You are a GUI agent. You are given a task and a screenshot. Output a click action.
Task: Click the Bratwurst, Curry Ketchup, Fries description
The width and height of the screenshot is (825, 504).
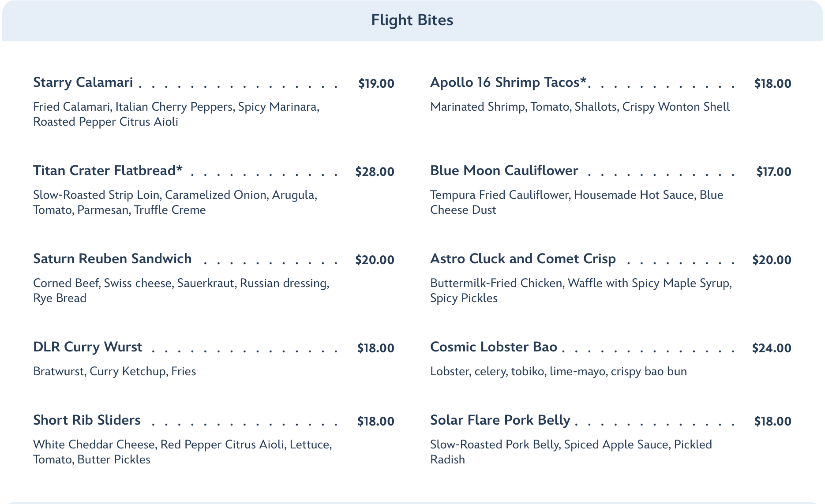point(115,371)
